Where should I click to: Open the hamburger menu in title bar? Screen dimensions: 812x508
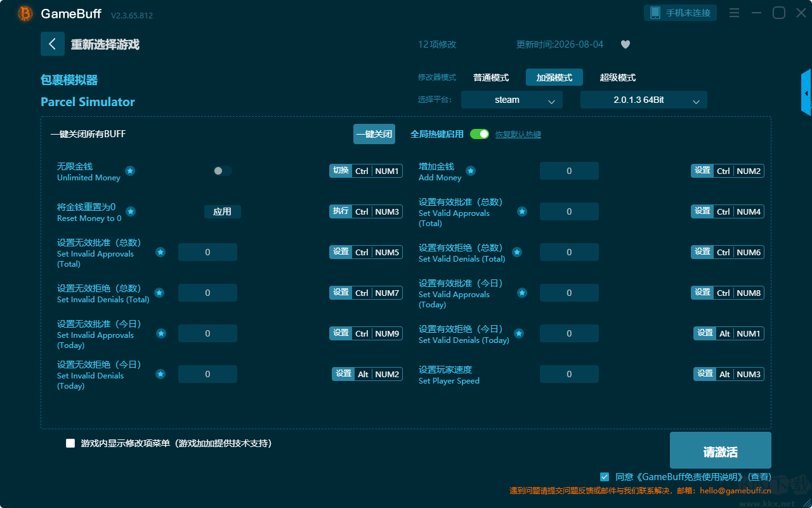click(734, 13)
